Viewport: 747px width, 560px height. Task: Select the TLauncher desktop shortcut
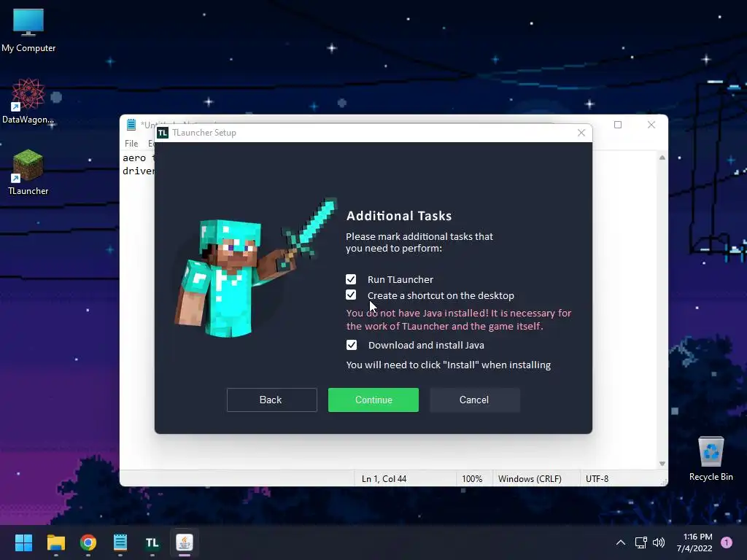click(28, 172)
